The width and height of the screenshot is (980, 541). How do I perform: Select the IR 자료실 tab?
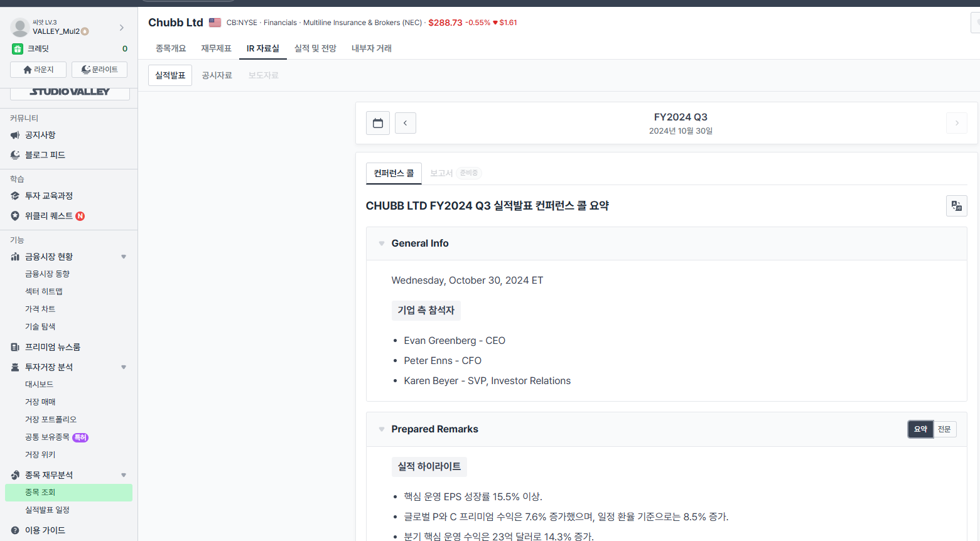click(263, 48)
